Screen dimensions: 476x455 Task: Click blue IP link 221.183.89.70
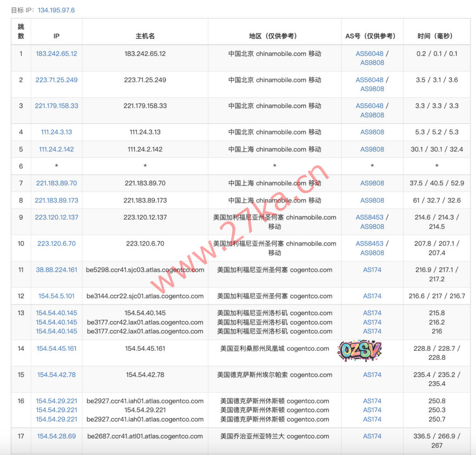point(56,183)
